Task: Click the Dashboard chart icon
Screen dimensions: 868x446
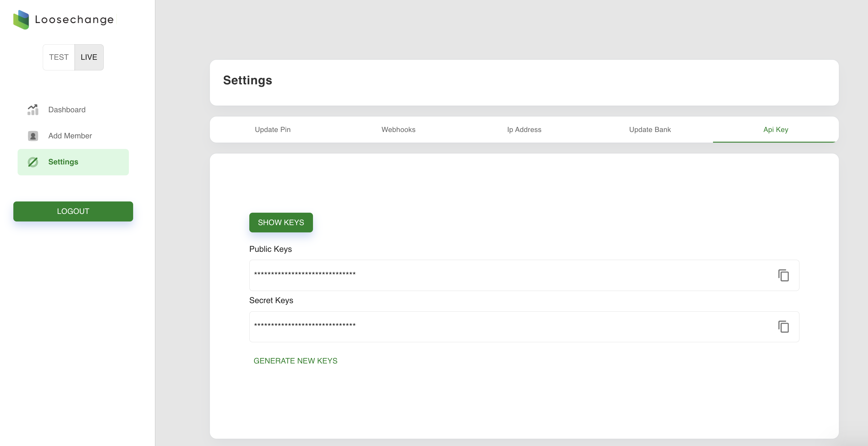Action: (x=33, y=110)
